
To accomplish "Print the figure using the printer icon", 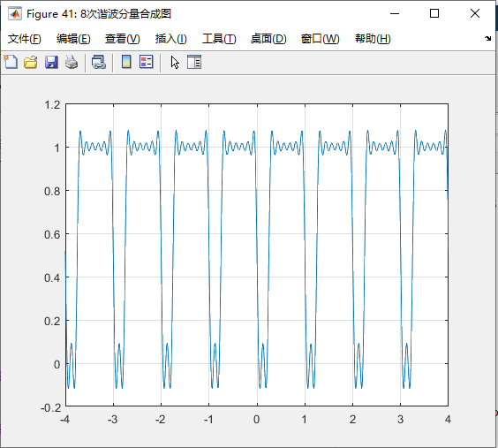I will click(x=72, y=62).
